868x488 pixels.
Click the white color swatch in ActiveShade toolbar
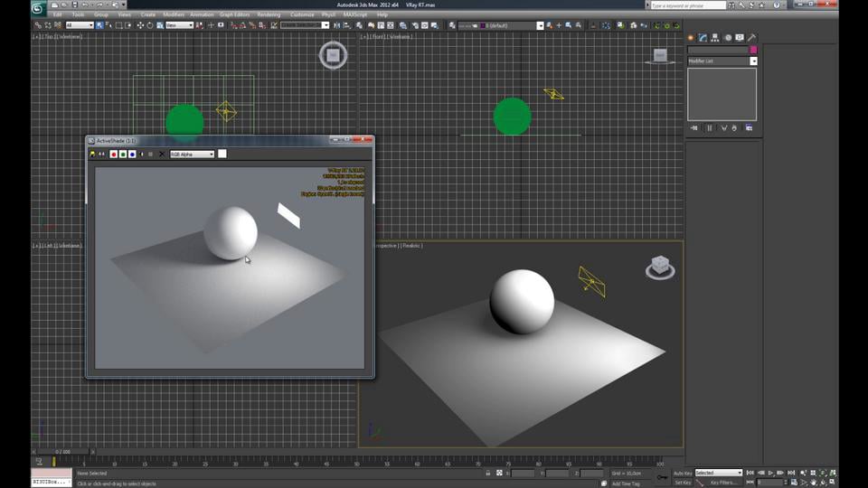point(222,154)
